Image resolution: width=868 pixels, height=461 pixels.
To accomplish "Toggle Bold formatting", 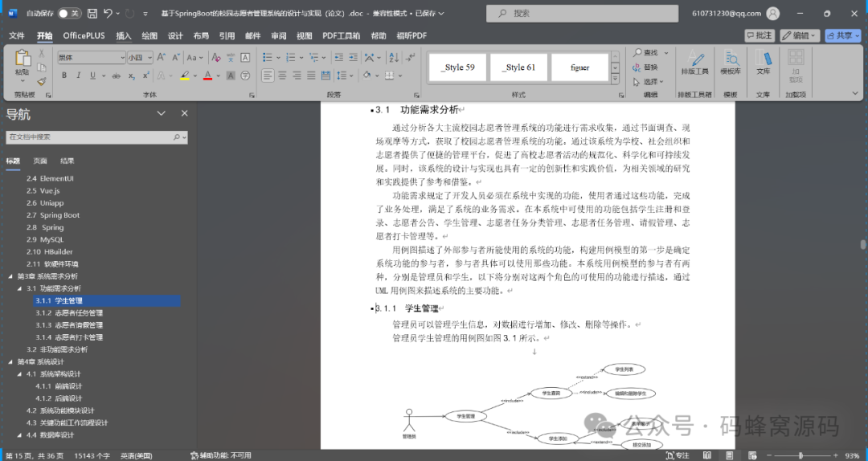I will tap(64, 75).
